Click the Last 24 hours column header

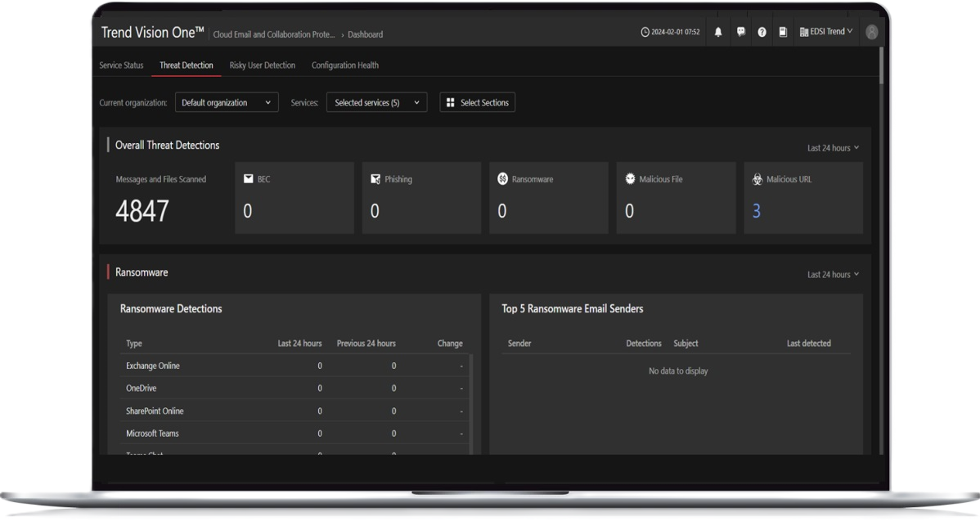(300, 344)
